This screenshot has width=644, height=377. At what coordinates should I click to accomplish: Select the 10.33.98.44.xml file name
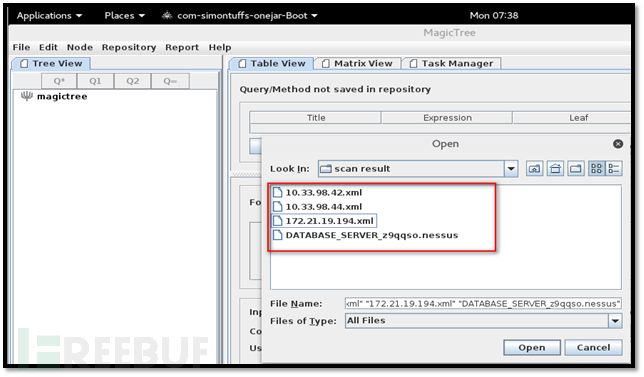(x=324, y=207)
